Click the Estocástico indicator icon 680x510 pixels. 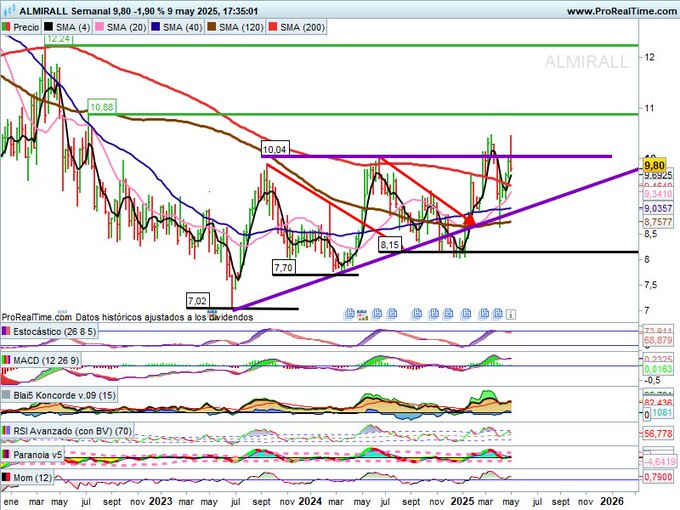pos(6,332)
